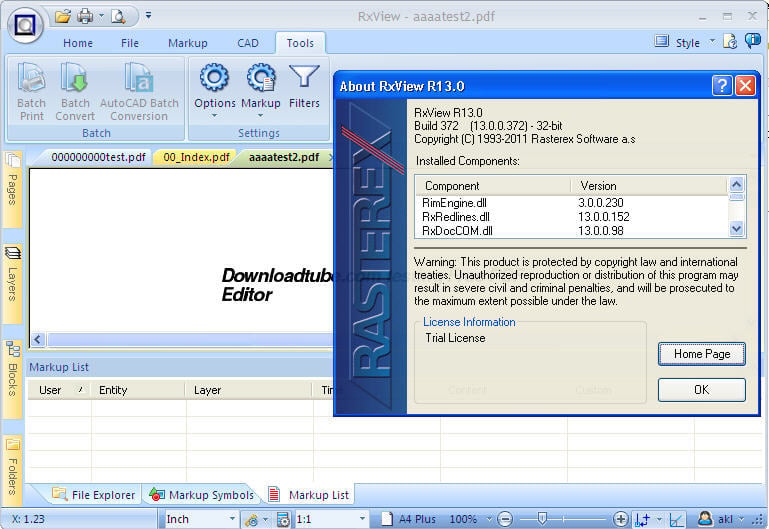Click the measurement tool status icon
Image resolution: width=769 pixels, height=529 pixels.
(x=252, y=519)
